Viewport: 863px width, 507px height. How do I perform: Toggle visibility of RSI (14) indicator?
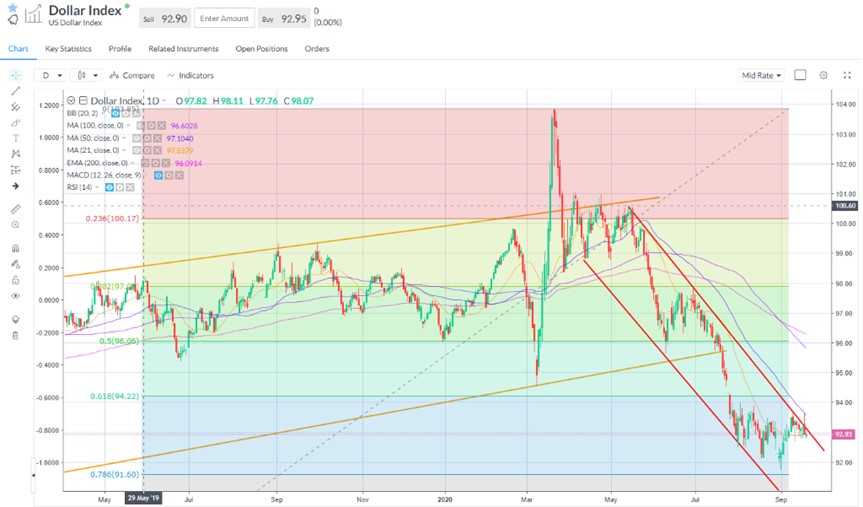tap(110, 188)
